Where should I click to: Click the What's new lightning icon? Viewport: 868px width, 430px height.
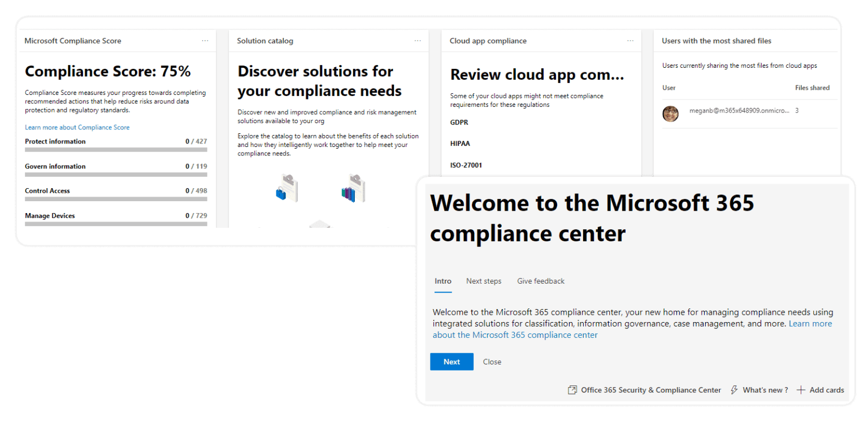pos(735,390)
